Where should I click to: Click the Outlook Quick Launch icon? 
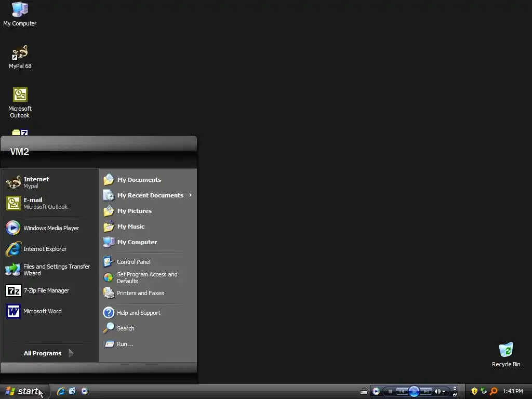click(72, 391)
